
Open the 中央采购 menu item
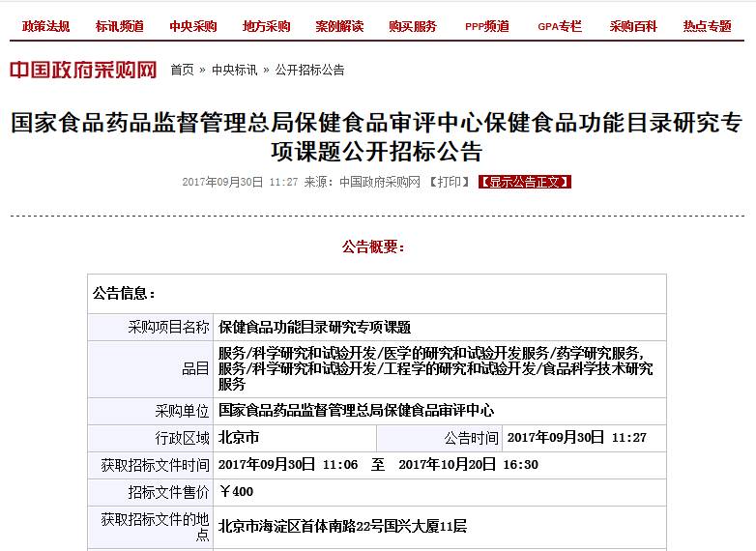(192, 26)
